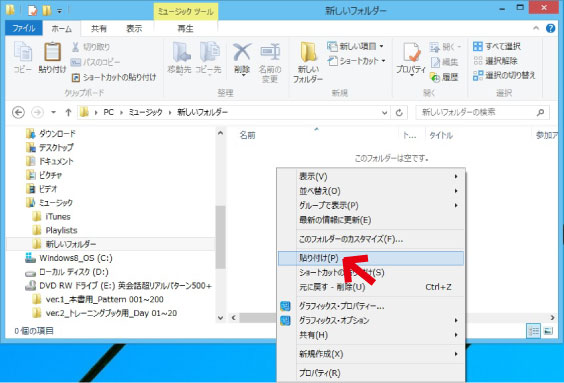564x383 pixels.
Task: Click 選択の切り替え (Invert selection)
Action: (504, 75)
